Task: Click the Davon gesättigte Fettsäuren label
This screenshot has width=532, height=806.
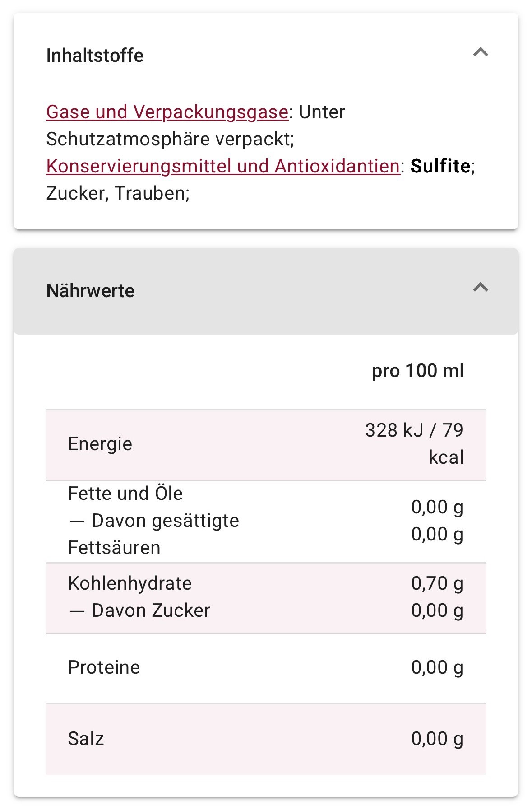Action: click(153, 534)
